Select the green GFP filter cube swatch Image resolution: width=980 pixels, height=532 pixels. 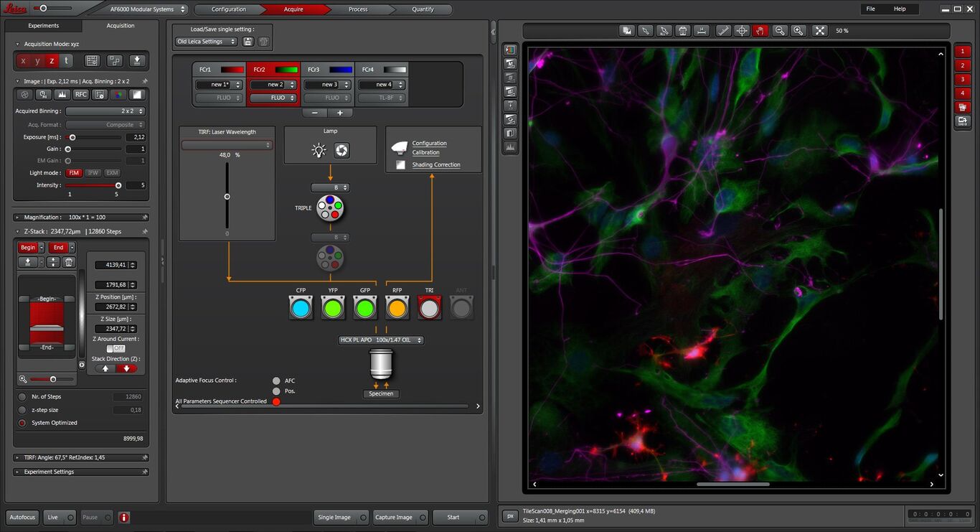point(364,307)
